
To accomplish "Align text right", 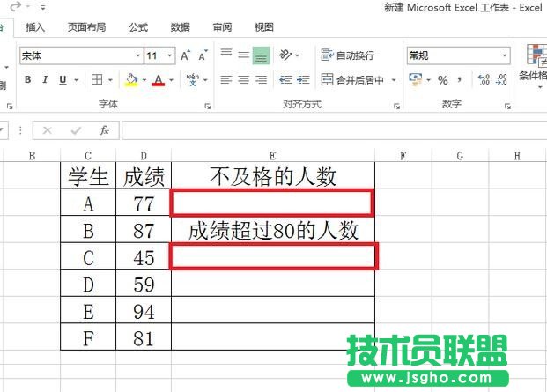I will pyautogui.click(x=261, y=80).
